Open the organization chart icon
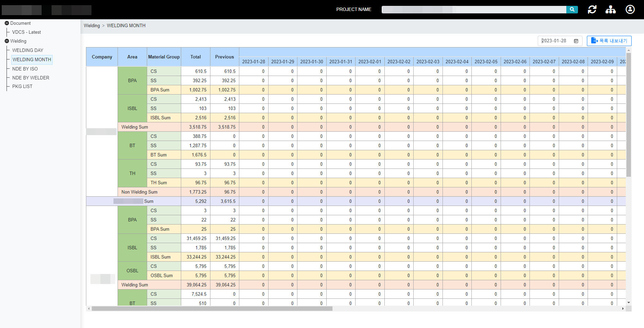The height and width of the screenshot is (328, 644). pyautogui.click(x=611, y=10)
